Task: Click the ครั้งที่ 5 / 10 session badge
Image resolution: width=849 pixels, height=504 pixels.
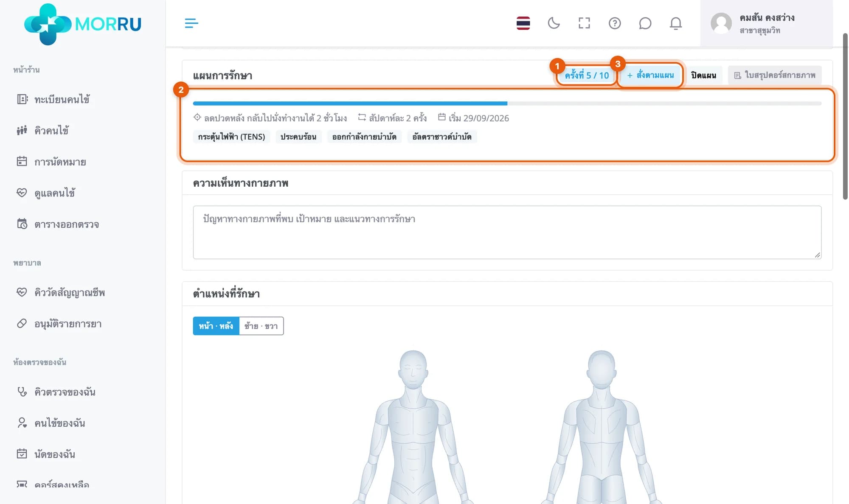Action: click(x=587, y=75)
